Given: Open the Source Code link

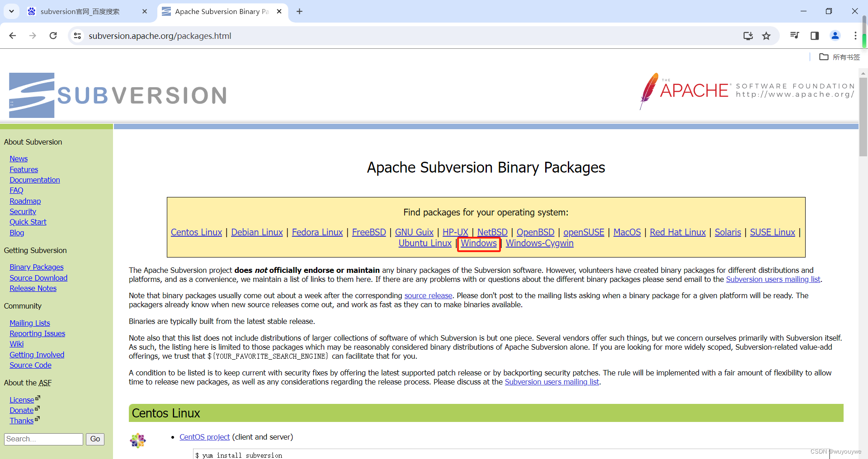Looking at the screenshot, I should (31, 365).
